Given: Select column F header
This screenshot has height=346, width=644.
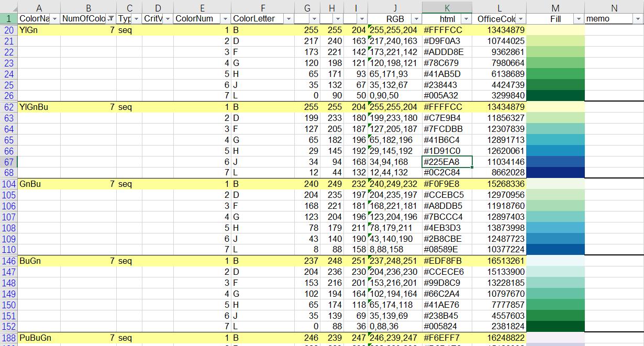Looking at the screenshot, I should pos(263,8).
